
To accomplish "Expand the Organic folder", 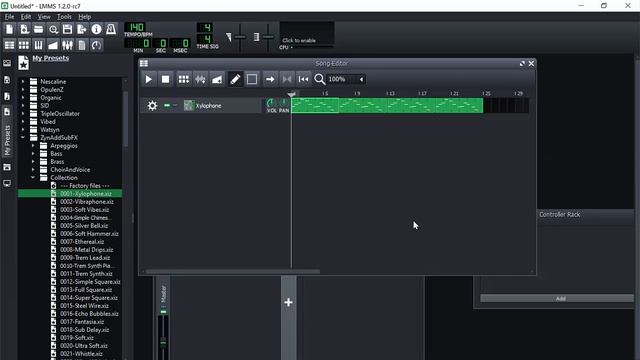I will tap(23, 98).
